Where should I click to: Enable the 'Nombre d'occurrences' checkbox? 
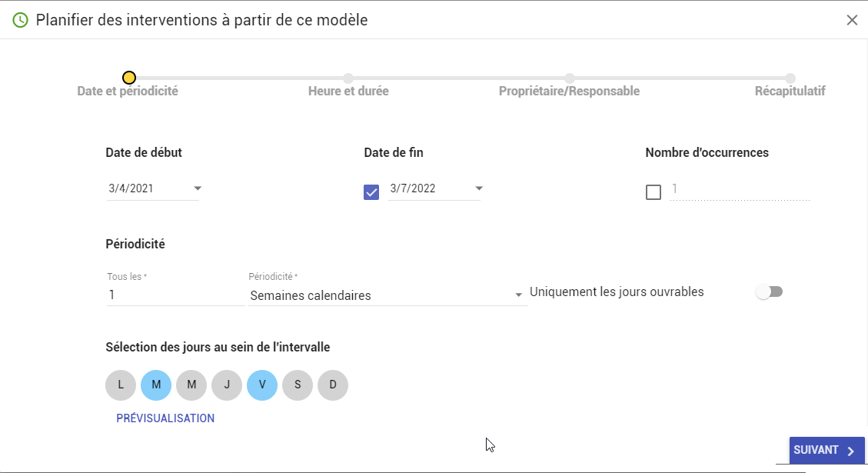point(653,192)
